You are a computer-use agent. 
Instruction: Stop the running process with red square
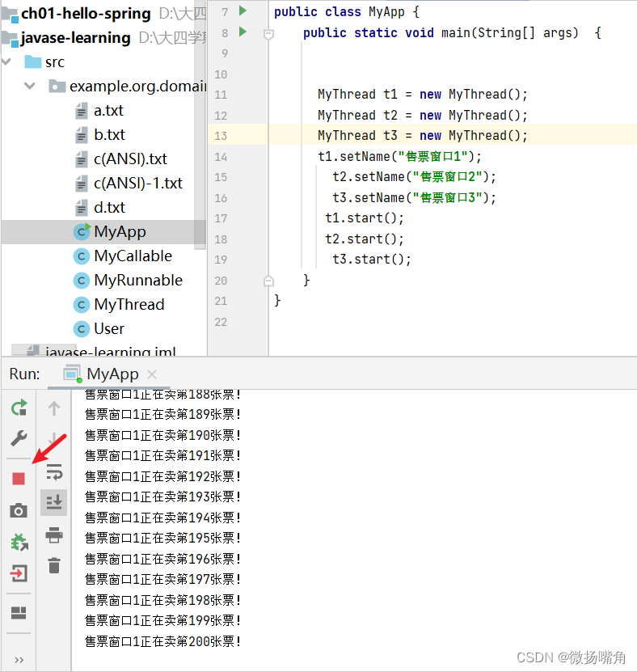point(19,478)
